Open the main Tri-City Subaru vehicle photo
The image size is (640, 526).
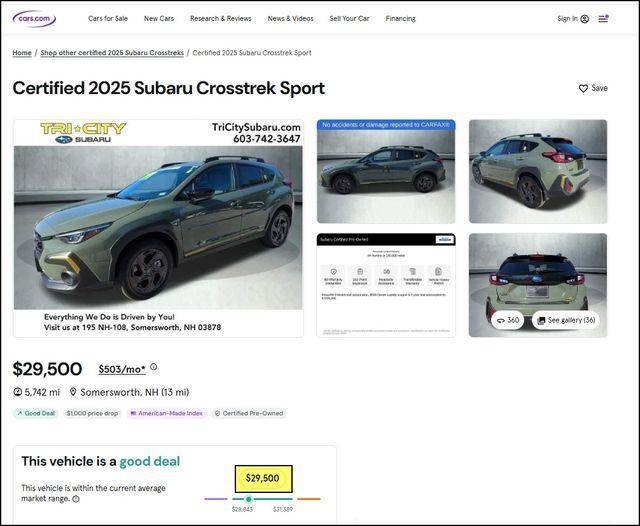[x=158, y=228]
